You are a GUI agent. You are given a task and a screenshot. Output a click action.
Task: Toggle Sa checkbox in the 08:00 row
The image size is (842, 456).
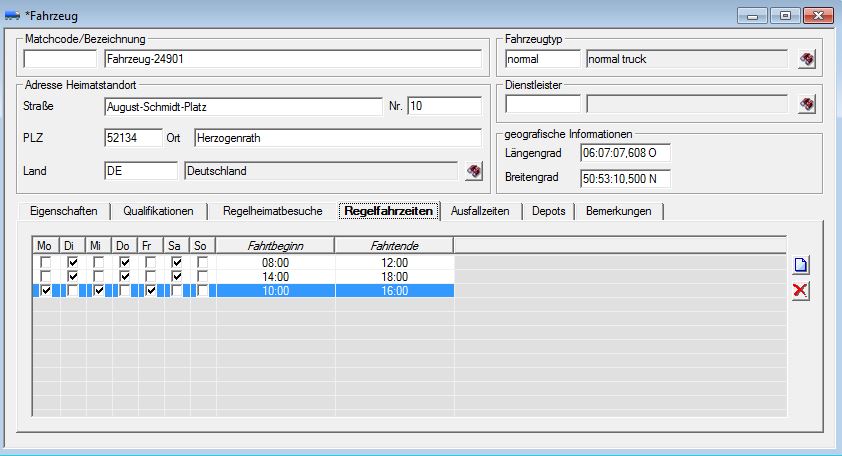point(176,262)
